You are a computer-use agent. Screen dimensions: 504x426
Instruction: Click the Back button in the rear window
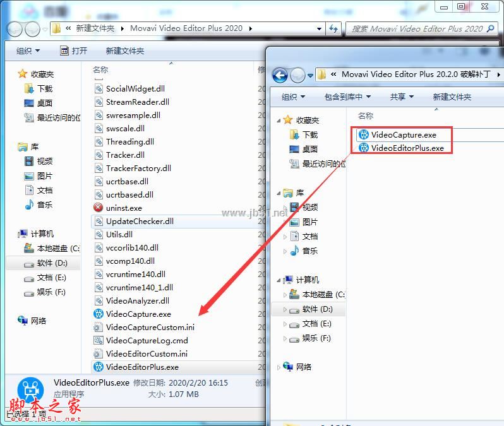[15, 29]
